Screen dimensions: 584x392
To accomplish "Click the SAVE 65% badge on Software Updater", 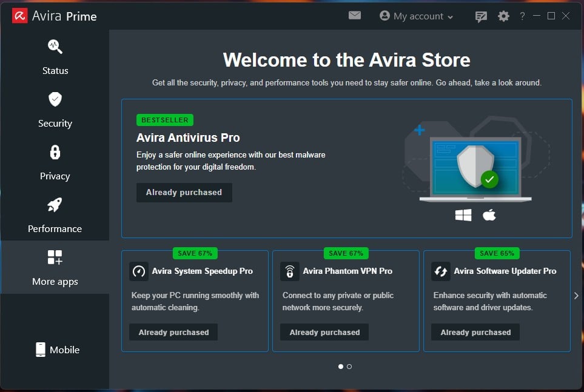I will pos(497,253).
